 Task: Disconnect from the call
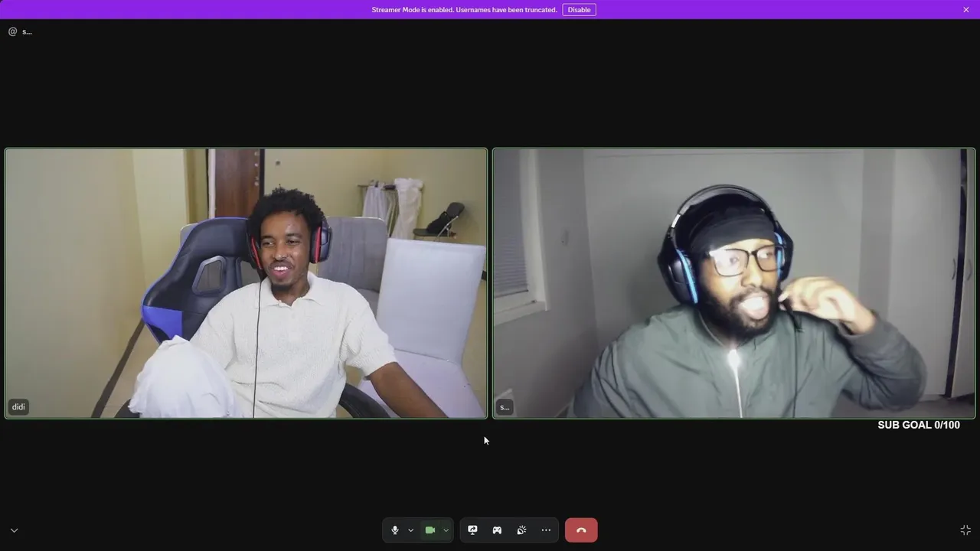581,530
